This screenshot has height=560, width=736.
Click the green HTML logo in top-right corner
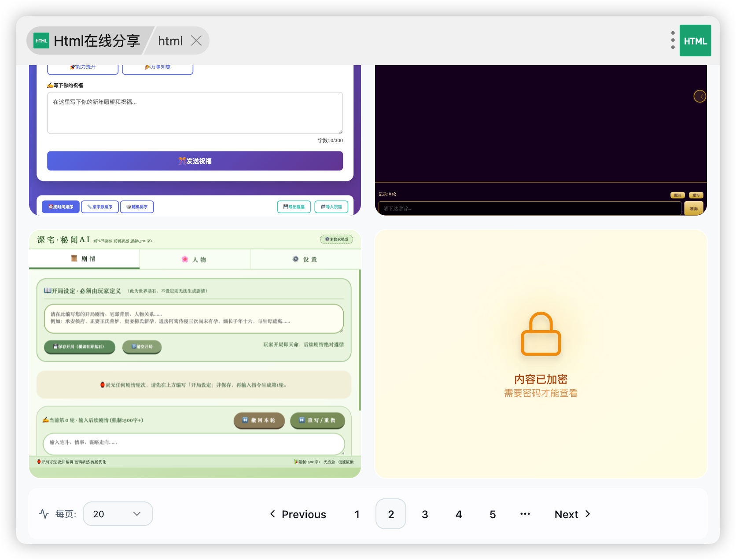point(695,41)
